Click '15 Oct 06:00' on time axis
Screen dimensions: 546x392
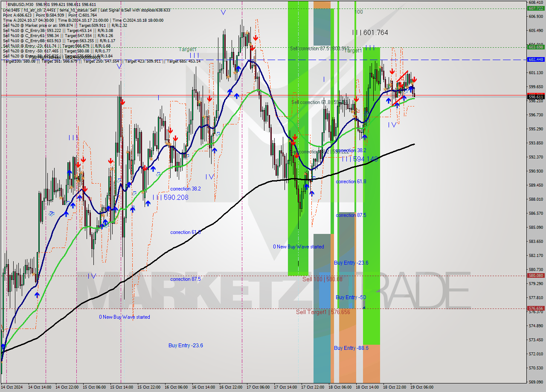point(94,387)
